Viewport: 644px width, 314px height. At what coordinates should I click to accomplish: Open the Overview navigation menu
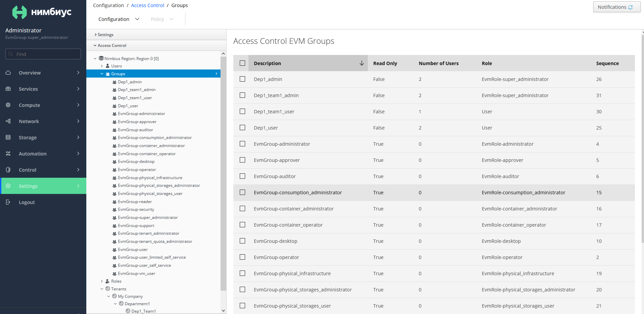[43, 73]
